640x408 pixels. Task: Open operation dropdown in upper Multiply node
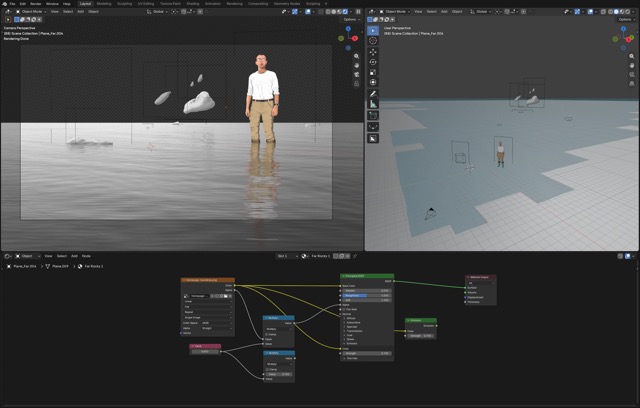click(x=279, y=329)
